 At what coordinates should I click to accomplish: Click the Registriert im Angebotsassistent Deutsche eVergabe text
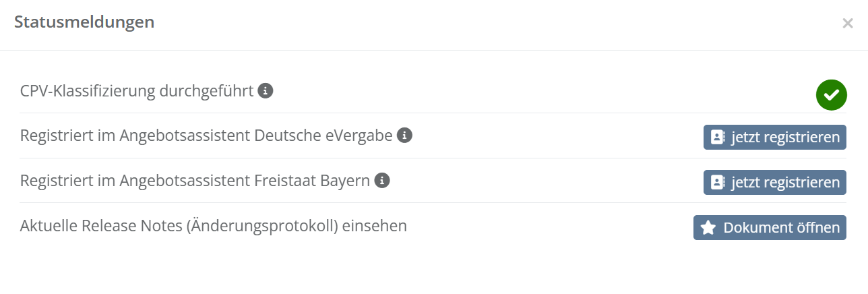click(x=206, y=136)
